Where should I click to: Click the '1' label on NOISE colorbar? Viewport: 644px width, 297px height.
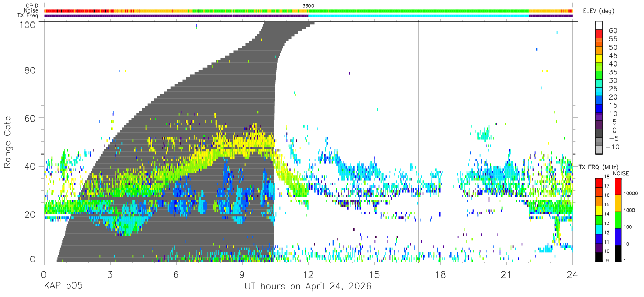[x=625, y=260]
